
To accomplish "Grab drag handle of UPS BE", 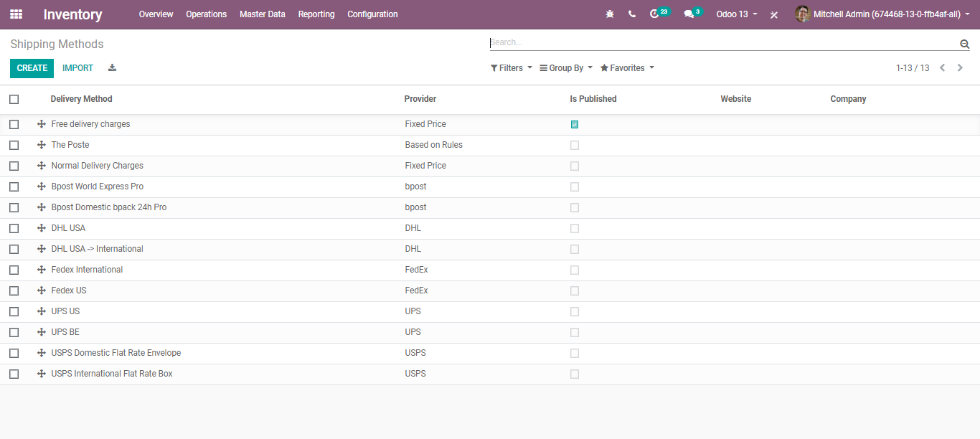I will 42,332.
